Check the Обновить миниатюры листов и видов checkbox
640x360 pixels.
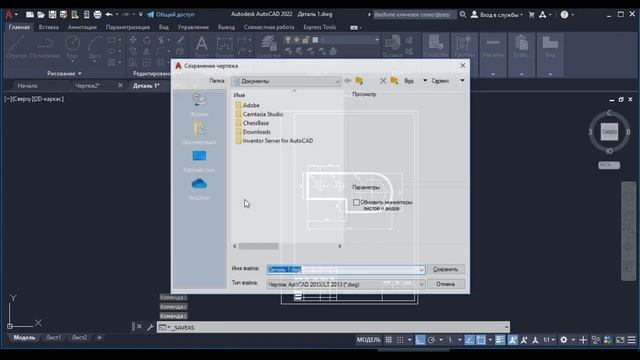356,202
